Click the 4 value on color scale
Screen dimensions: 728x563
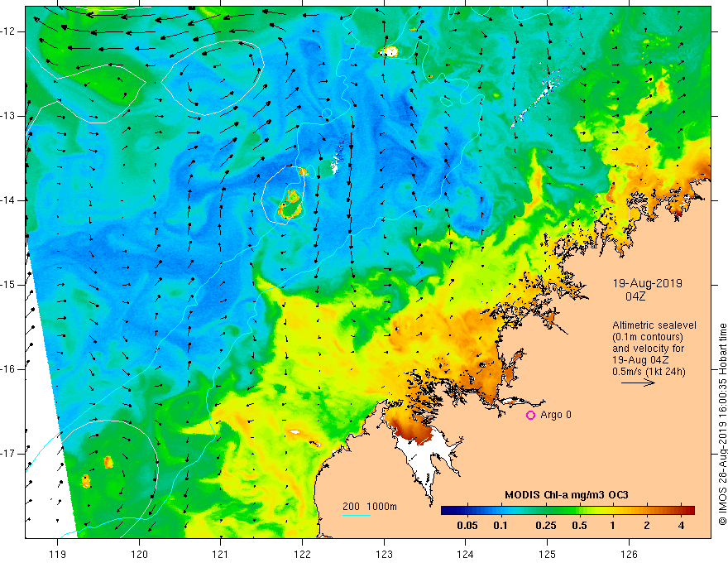681,526
